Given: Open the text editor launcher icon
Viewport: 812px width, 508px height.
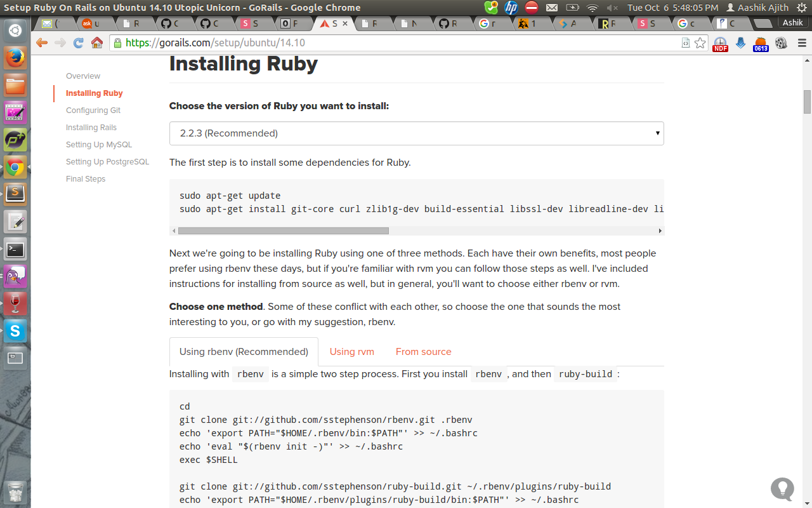Looking at the screenshot, I should 15,222.
